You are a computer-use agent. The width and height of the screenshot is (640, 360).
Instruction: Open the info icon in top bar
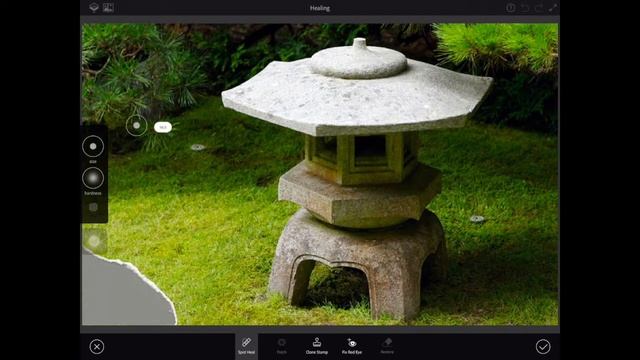click(511, 8)
